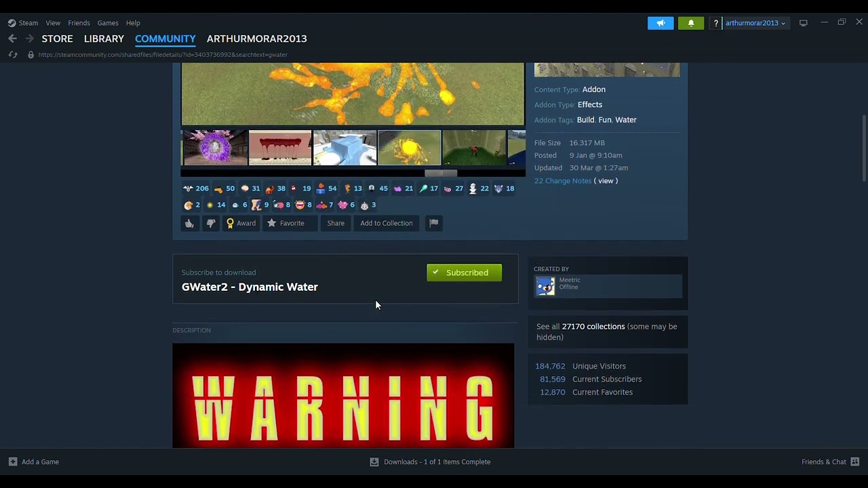This screenshot has height=488, width=868.
Task: Select the blue and white water thumbnail
Action: click(344, 148)
